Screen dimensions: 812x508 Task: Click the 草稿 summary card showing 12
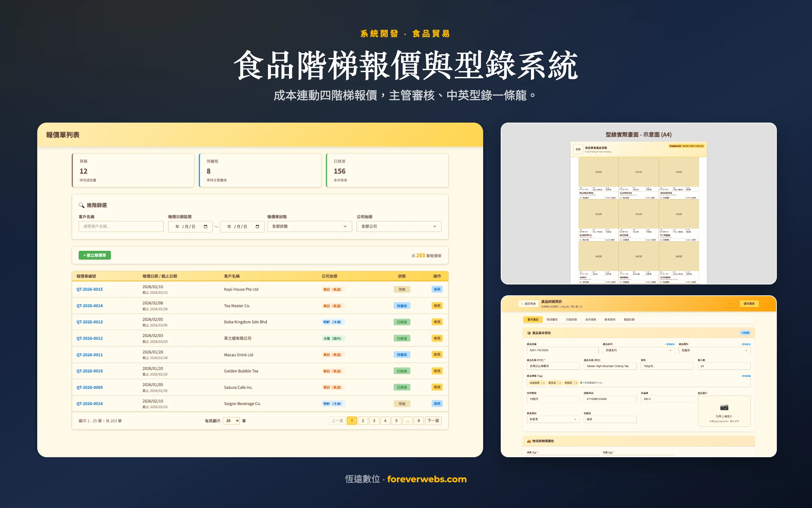[x=133, y=170]
